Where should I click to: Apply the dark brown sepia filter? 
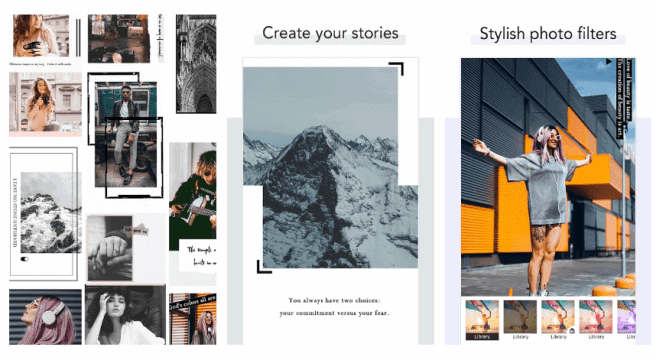pos(520,317)
